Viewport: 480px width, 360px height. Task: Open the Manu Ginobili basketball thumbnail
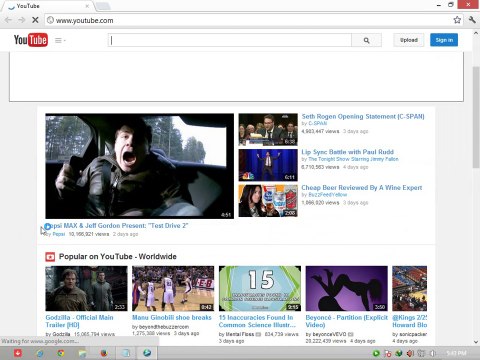173,289
